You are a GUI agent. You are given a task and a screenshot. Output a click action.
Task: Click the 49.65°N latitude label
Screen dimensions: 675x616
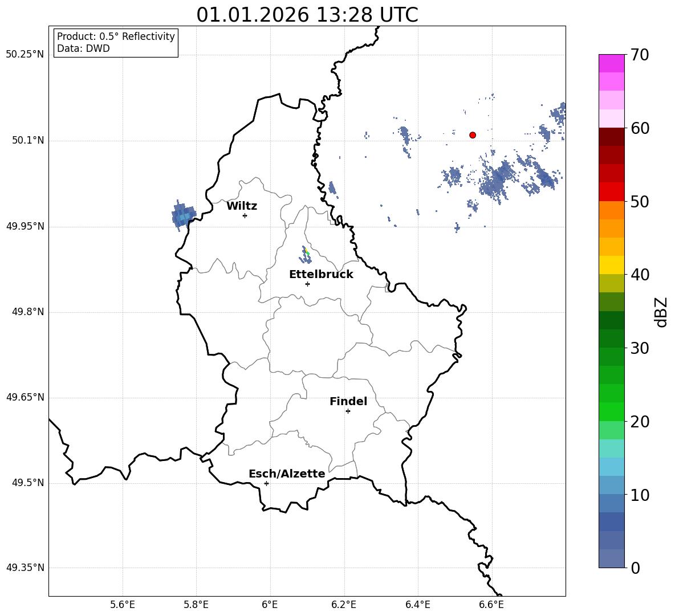25,397
